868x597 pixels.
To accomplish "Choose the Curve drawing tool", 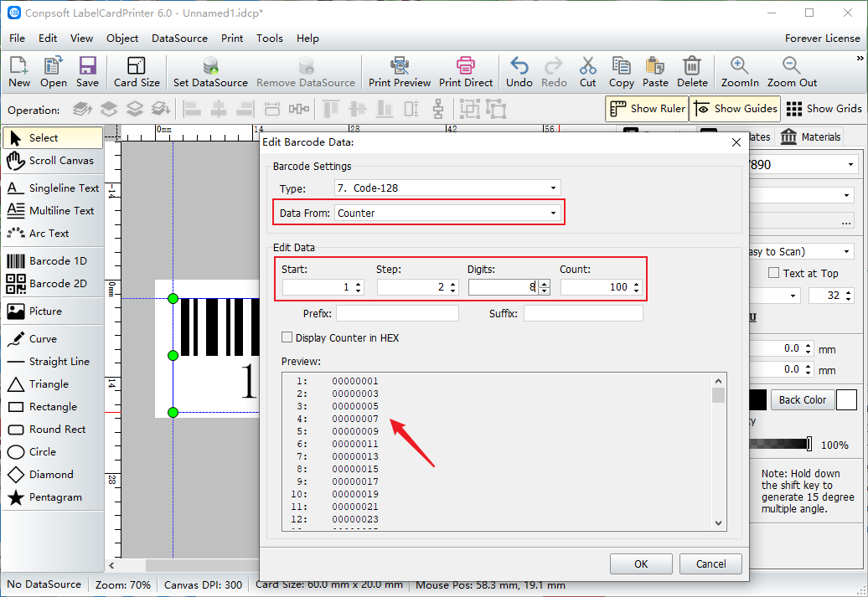I will pos(53,338).
